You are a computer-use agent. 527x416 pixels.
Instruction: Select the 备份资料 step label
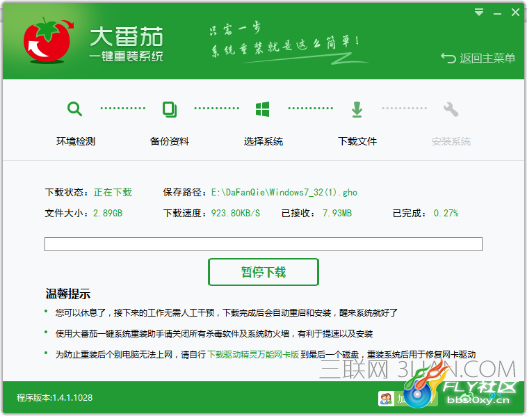pyautogui.click(x=169, y=141)
